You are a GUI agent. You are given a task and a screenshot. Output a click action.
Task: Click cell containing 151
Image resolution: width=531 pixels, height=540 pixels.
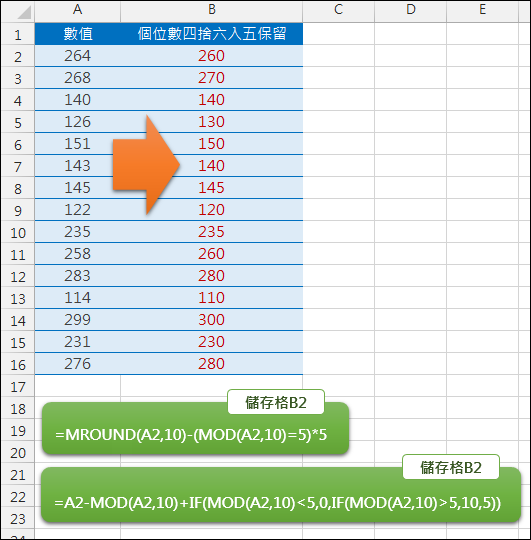[77, 144]
